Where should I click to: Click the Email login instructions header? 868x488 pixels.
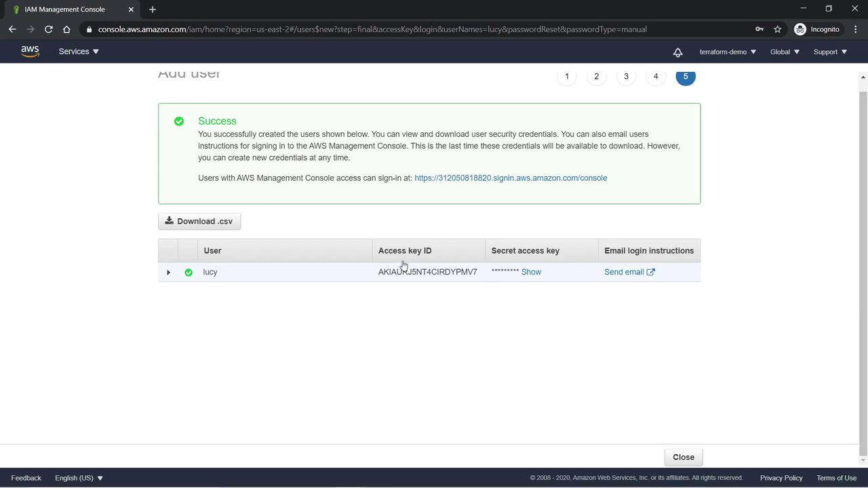[x=649, y=251]
